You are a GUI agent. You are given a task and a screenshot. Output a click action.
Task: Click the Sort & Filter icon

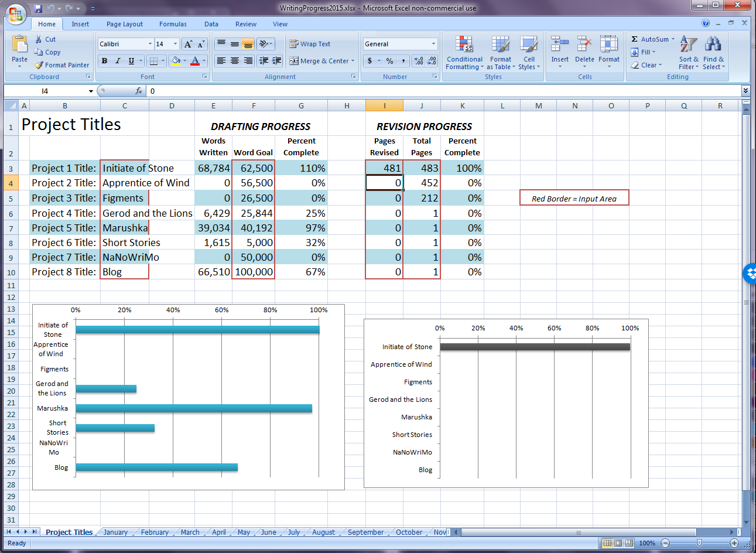point(689,53)
